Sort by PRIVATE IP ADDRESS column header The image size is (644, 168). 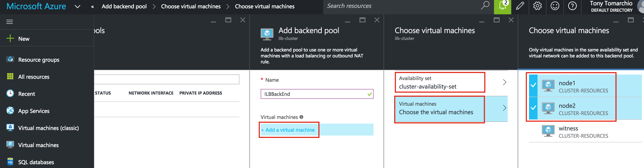[200, 93]
